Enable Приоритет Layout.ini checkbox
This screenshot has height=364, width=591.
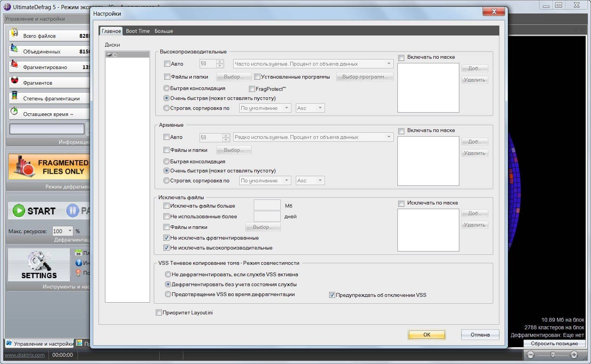pos(159,312)
